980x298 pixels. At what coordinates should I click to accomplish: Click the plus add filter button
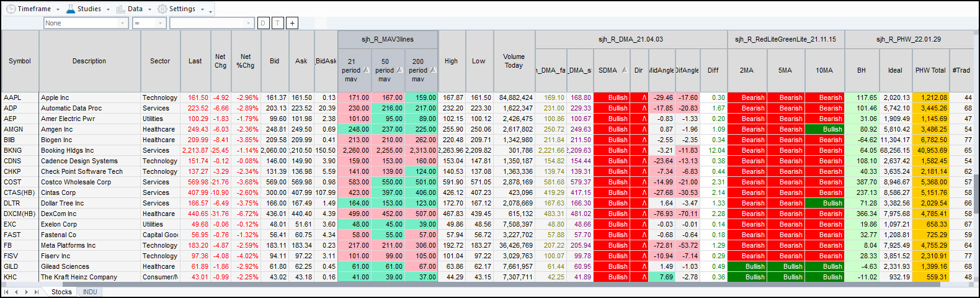pyautogui.click(x=292, y=23)
